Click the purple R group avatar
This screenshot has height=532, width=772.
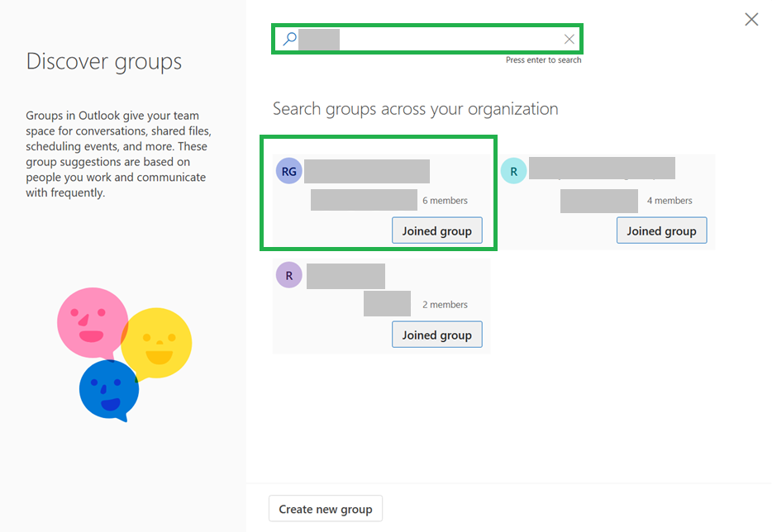[289, 275]
